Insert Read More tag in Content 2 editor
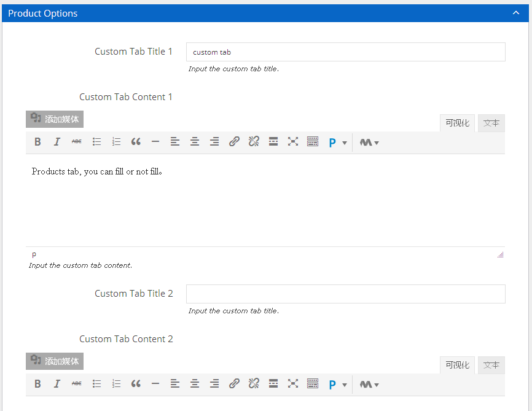 [273, 384]
